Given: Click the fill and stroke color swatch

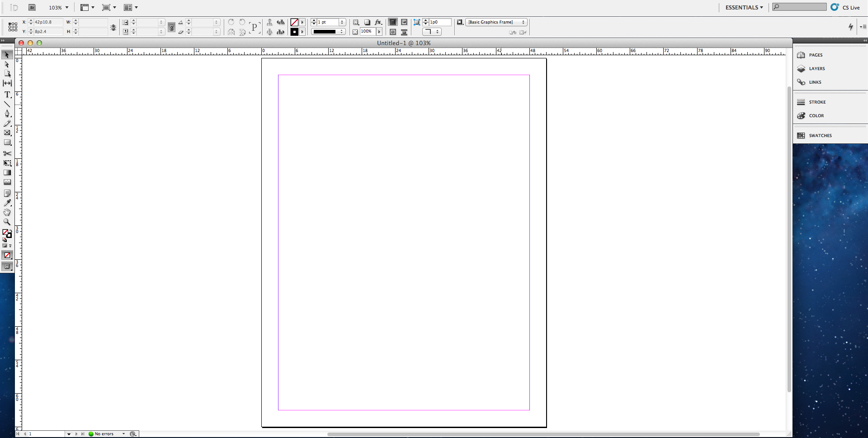Looking at the screenshot, I should 7,233.
